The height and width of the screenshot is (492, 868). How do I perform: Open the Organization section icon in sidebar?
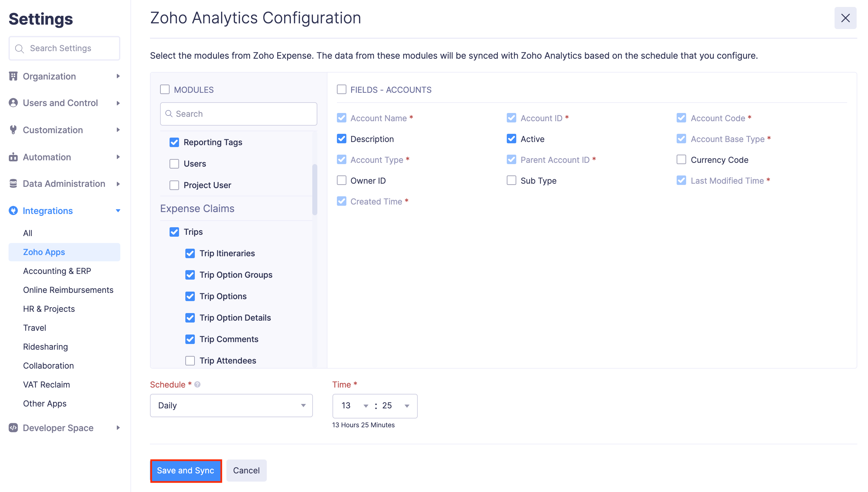(x=13, y=76)
